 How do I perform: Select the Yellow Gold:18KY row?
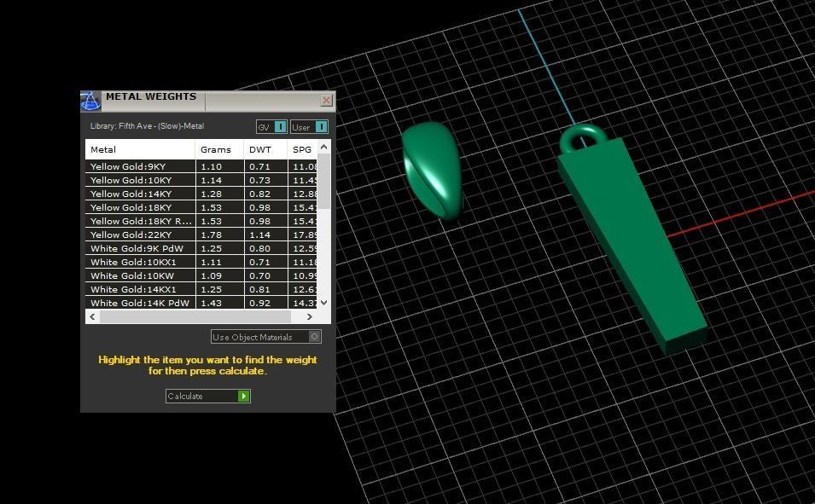201,207
